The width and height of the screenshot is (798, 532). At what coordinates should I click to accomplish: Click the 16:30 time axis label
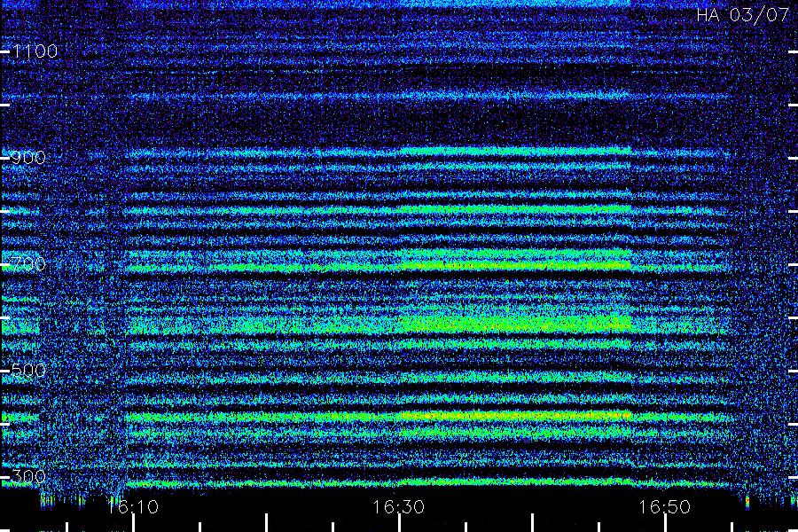[398, 507]
